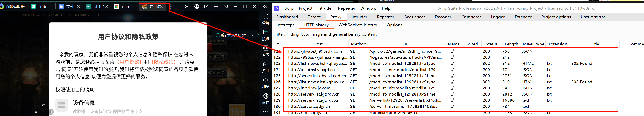Sort the table by Host column header

[x=318, y=44]
